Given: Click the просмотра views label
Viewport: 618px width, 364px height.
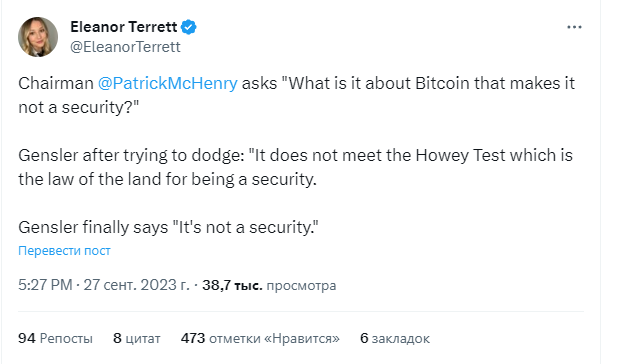Looking at the screenshot, I should tap(301, 286).
